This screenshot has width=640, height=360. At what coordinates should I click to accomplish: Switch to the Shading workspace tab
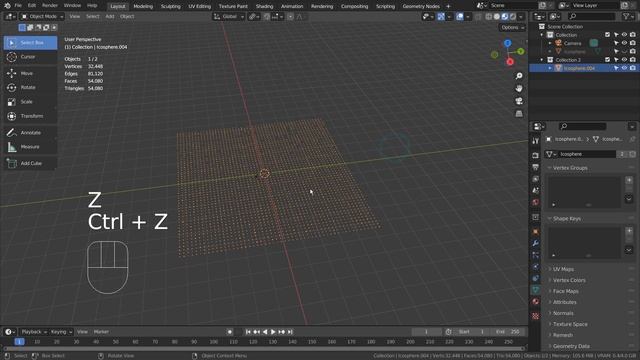[264, 6]
